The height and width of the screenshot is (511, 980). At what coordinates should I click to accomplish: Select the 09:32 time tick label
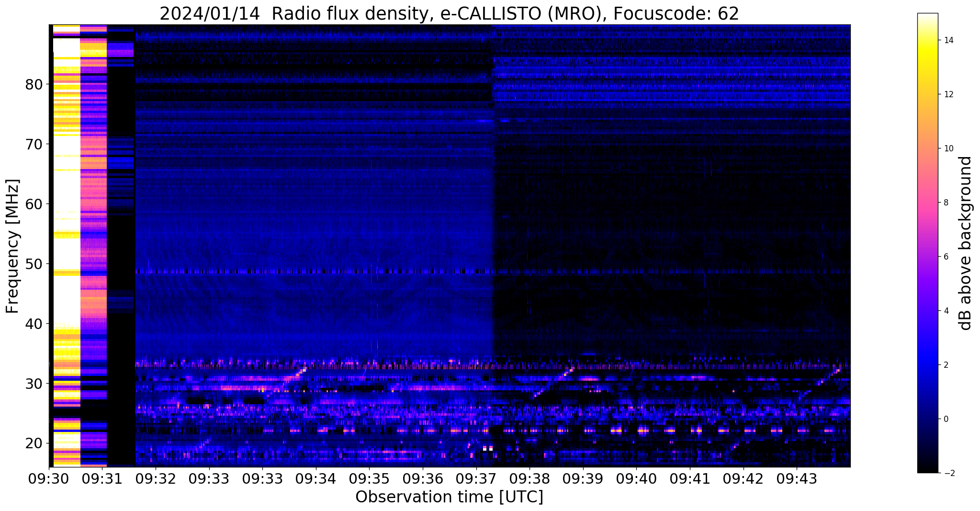pyautogui.click(x=156, y=479)
